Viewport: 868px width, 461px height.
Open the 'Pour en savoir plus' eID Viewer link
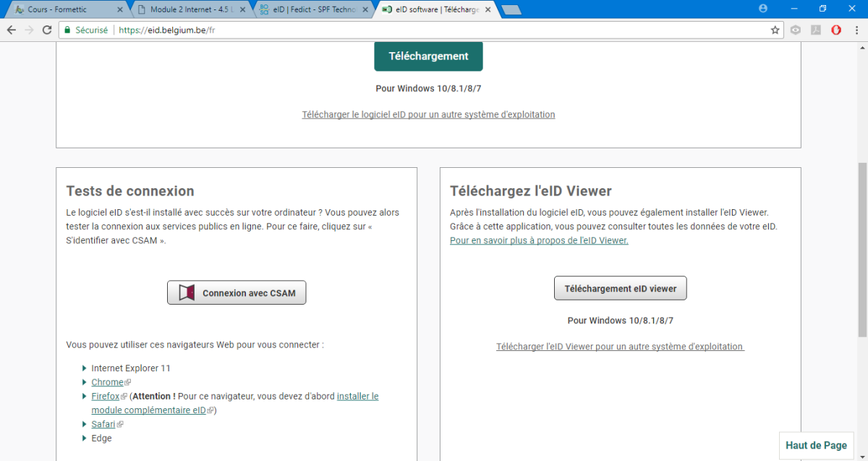(x=539, y=240)
